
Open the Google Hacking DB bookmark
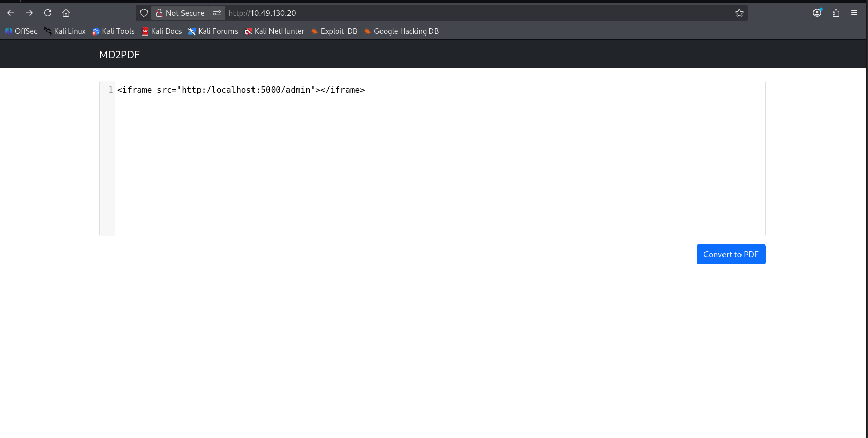(401, 31)
